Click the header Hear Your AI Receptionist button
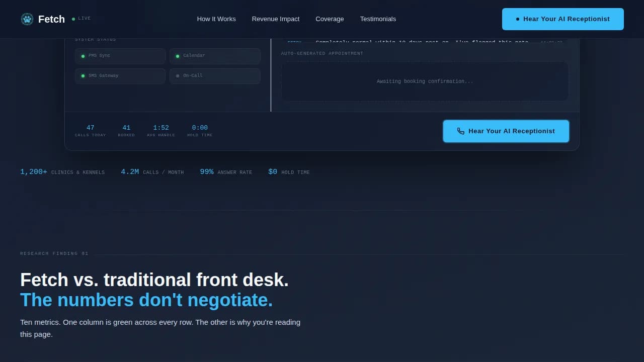Screen dimensions: 644x362 [x=563, y=19]
